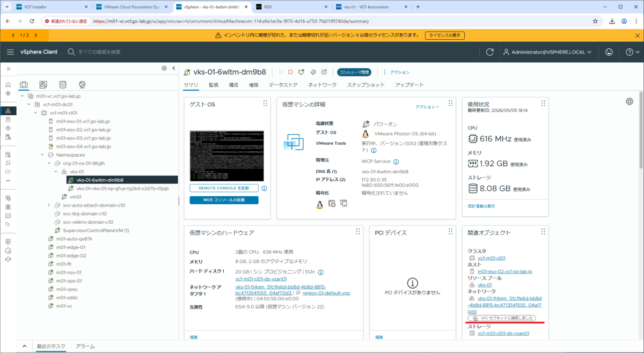
Task: Click the search field すべての環境を検索
Action: pos(99,52)
